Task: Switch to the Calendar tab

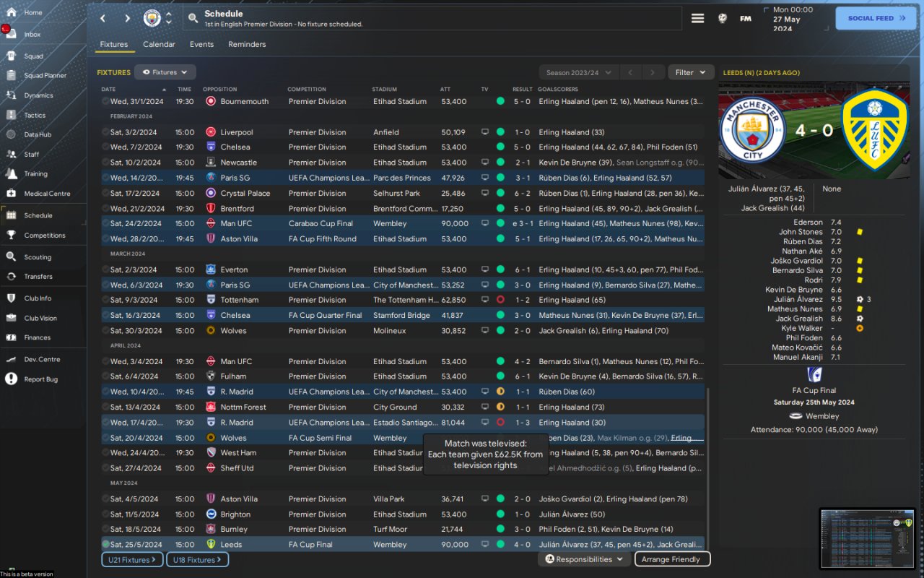Action: point(159,44)
